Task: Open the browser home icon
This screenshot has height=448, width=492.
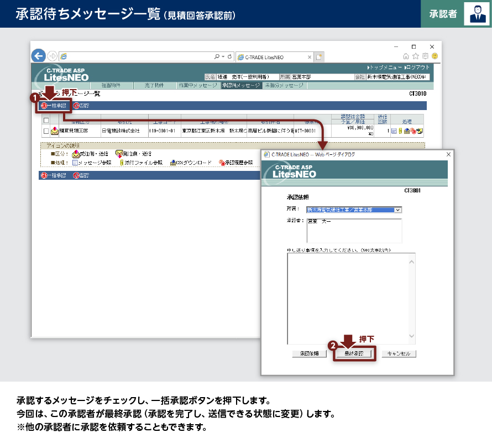Action: 406,56
